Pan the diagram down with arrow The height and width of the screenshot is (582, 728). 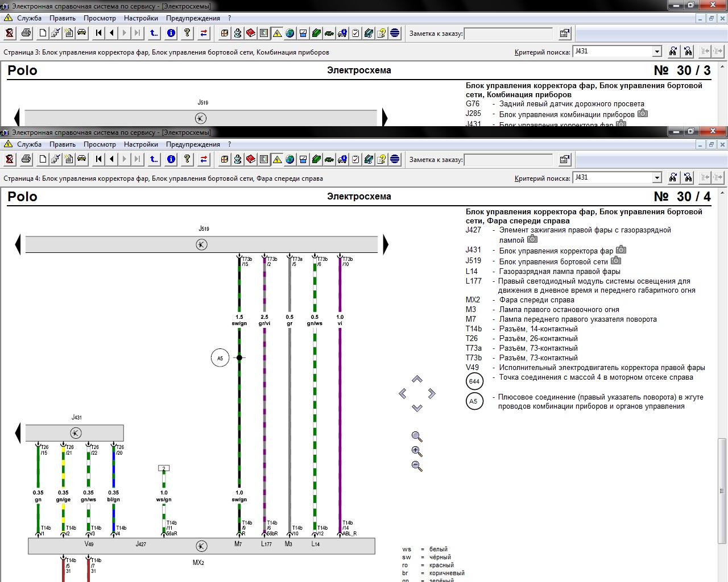(417, 408)
